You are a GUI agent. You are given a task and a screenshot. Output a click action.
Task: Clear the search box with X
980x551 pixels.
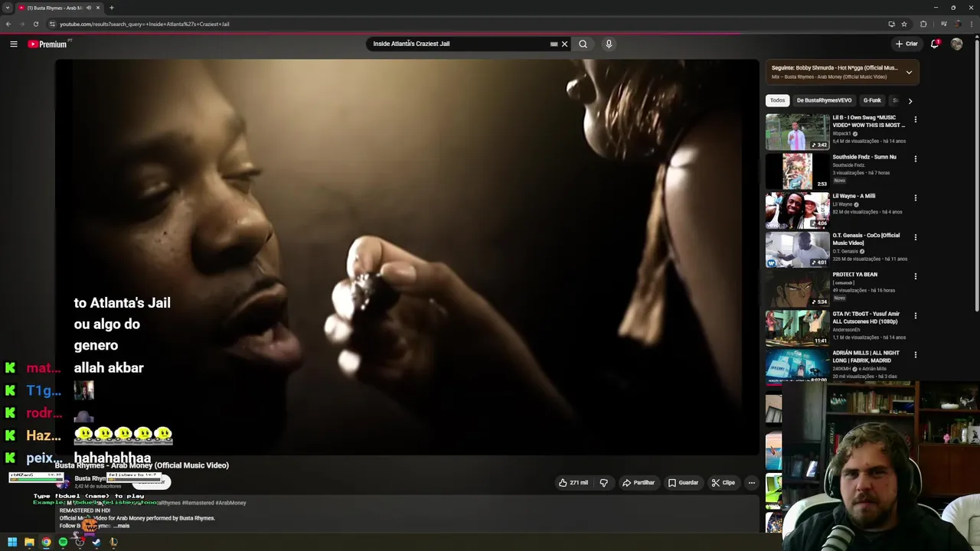(565, 44)
